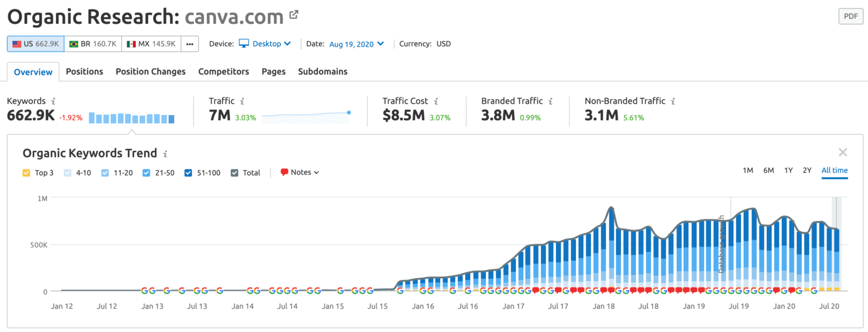Screen dimensions: 868x332
Task: Switch to the BR Brazil database
Action: pos(93,44)
